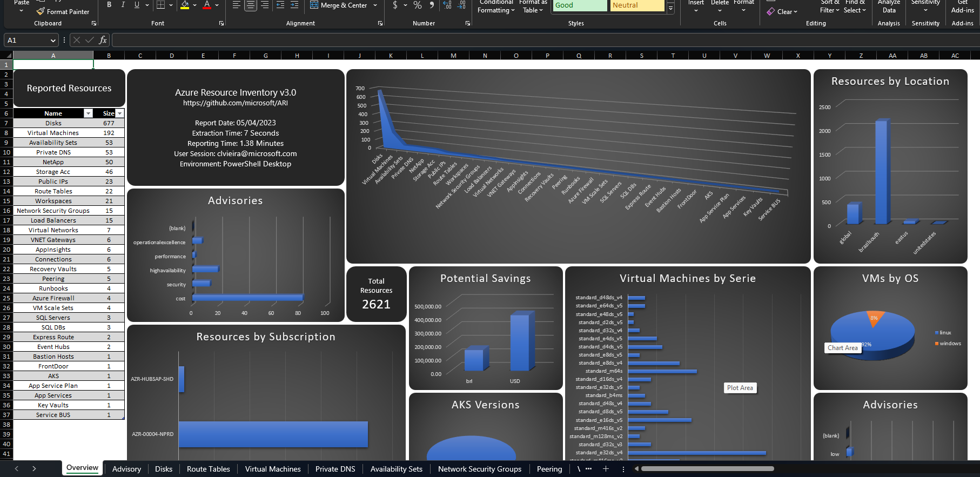Open the Name Box dropdown
The width and height of the screenshot is (980, 477).
pos(53,41)
